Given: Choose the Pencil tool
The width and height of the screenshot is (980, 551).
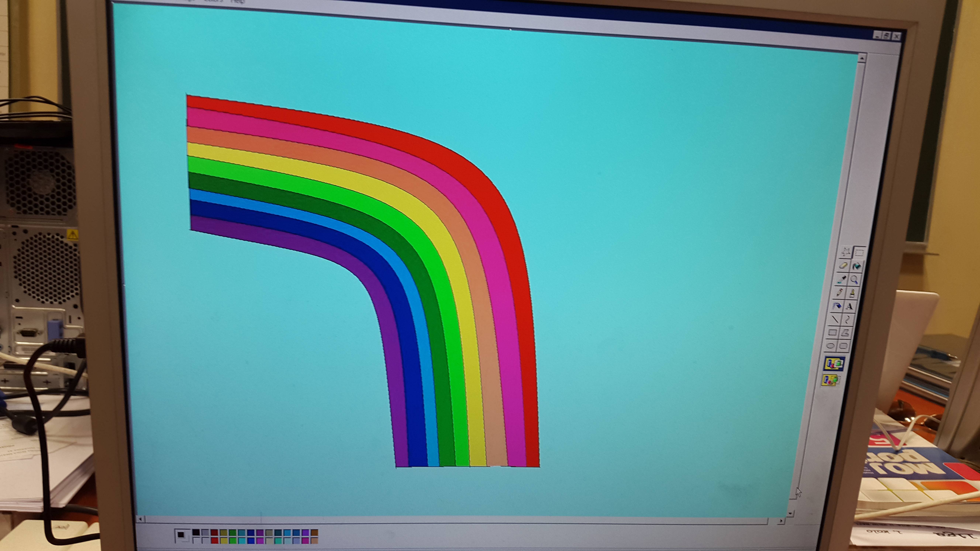Looking at the screenshot, I should point(839,293).
